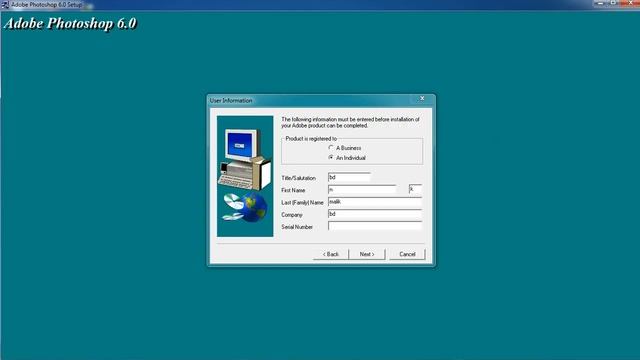Click "The following information must be entered" text
Image resolution: width=640 pixels, height=360 pixels.
tap(350, 122)
